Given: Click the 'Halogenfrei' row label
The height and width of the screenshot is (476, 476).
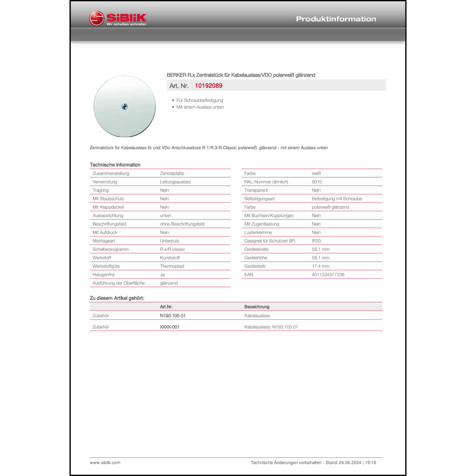Looking at the screenshot, I should coord(103,275).
